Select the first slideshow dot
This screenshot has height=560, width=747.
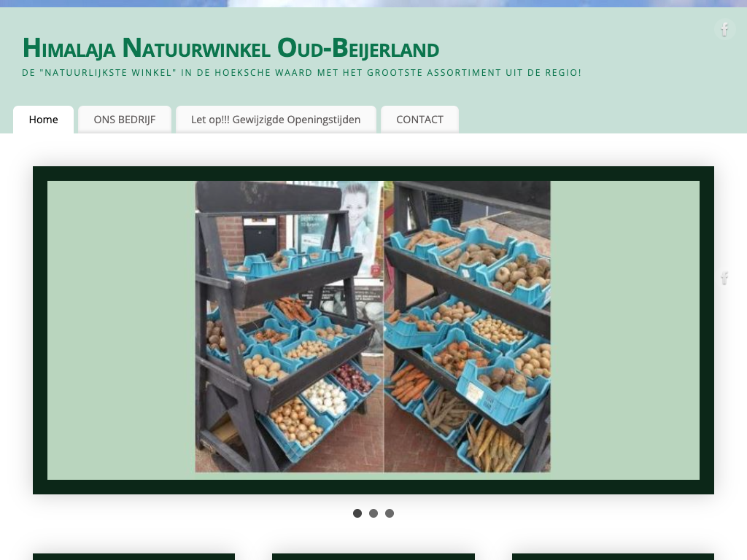357,513
